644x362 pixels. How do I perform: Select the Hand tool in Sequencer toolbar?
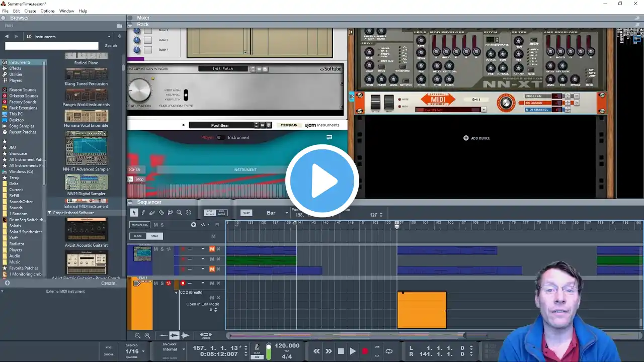[188, 213]
